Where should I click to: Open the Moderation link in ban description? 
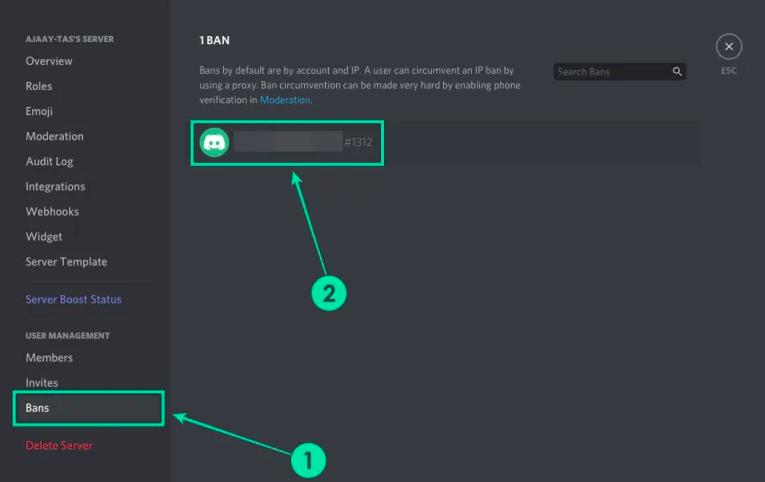[285, 100]
